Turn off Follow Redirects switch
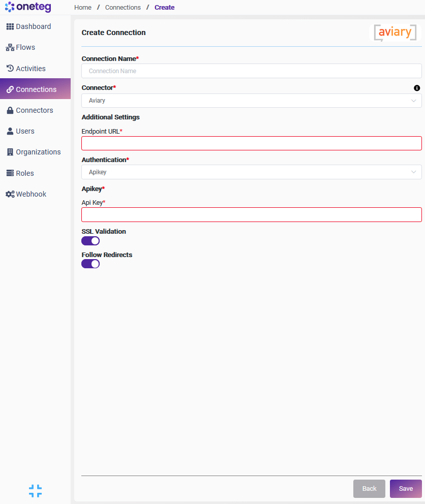This screenshot has height=504, width=425. [x=90, y=264]
